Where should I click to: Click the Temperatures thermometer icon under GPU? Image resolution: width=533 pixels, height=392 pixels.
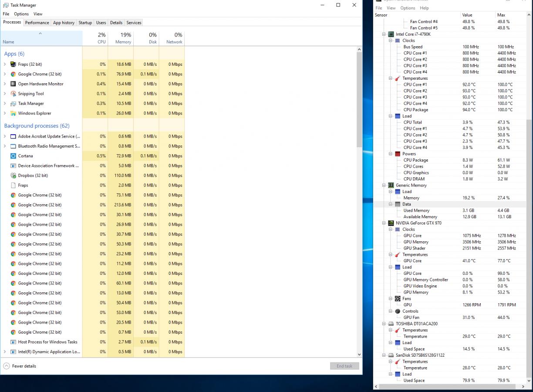397,254
